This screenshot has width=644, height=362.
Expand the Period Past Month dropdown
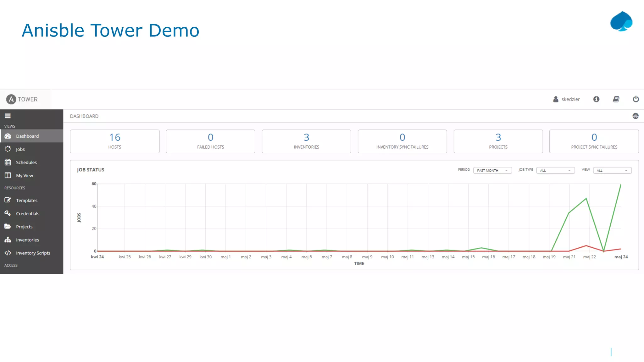pyautogui.click(x=492, y=170)
